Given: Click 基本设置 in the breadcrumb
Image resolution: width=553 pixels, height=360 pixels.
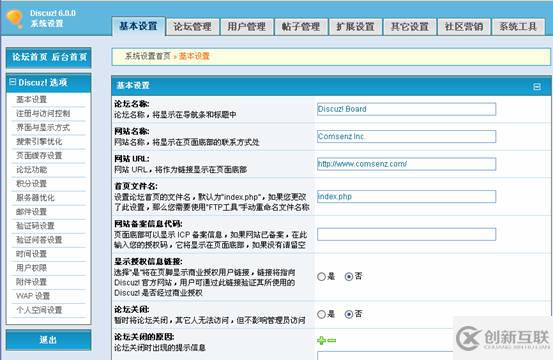Looking at the screenshot, I should (x=194, y=56).
